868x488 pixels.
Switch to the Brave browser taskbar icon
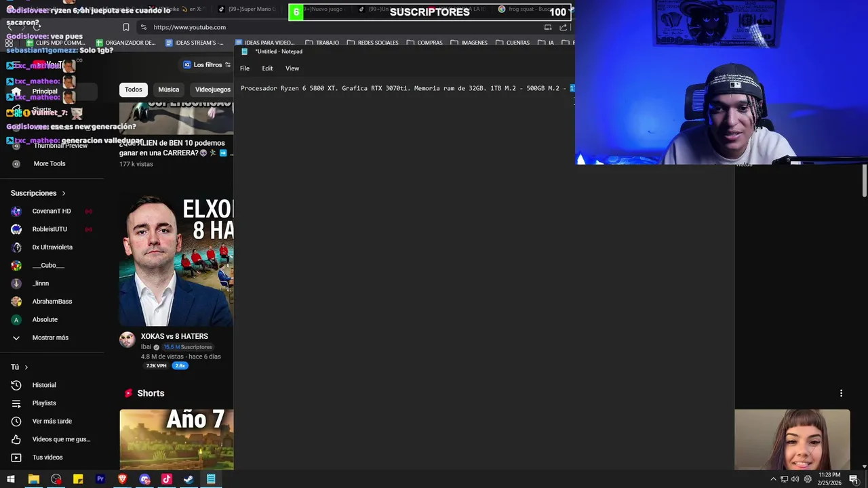pos(122,479)
